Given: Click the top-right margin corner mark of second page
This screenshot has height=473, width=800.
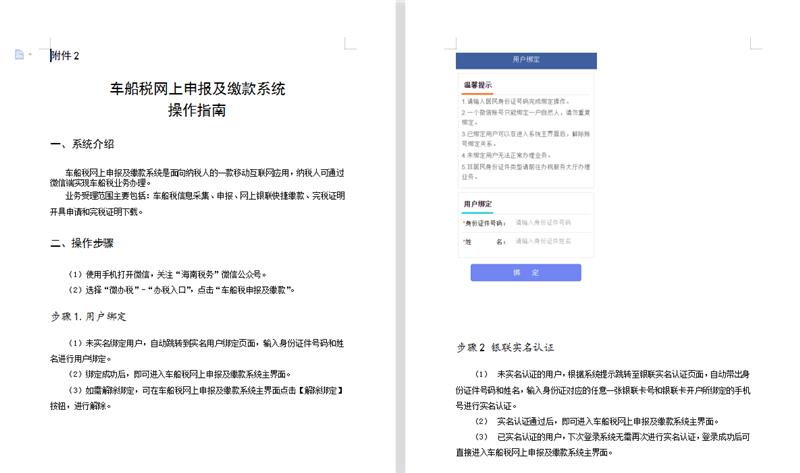Looking at the screenshot, I should pyautogui.click(x=752, y=44).
